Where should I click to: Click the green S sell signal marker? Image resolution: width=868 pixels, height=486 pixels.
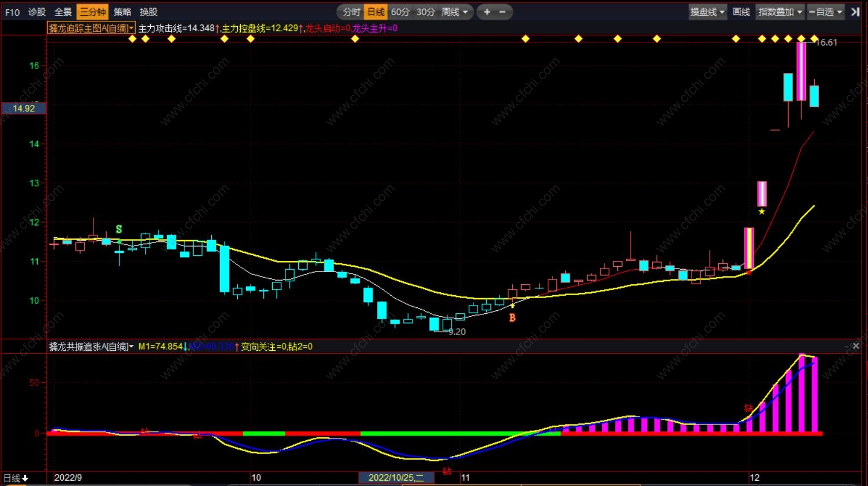pos(119,229)
